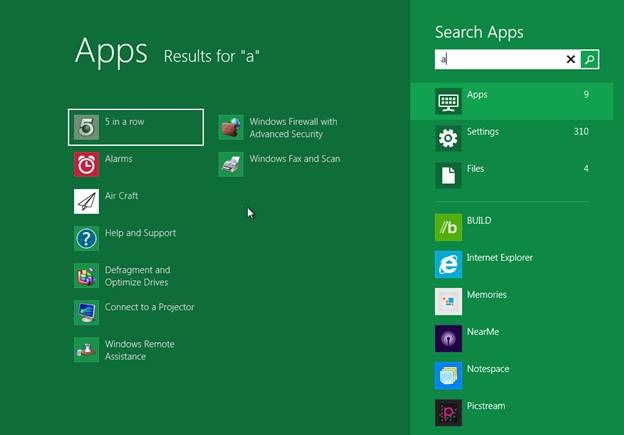The image size is (624, 435).
Task: Launch Windows Fax and Scan icon
Action: (231, 164)
